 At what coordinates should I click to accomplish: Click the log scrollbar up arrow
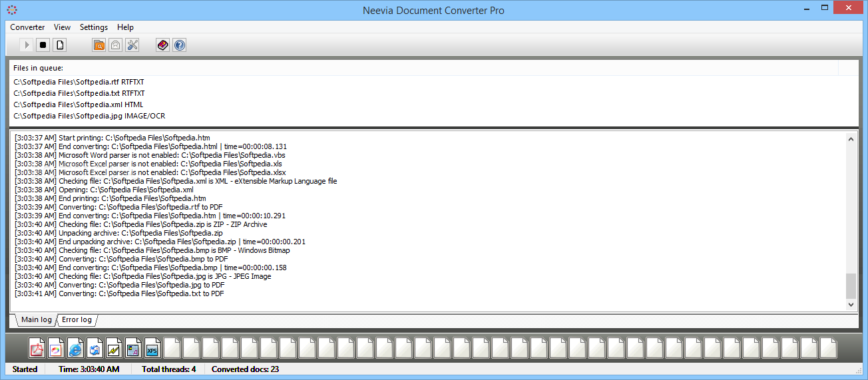pos(851,138)
